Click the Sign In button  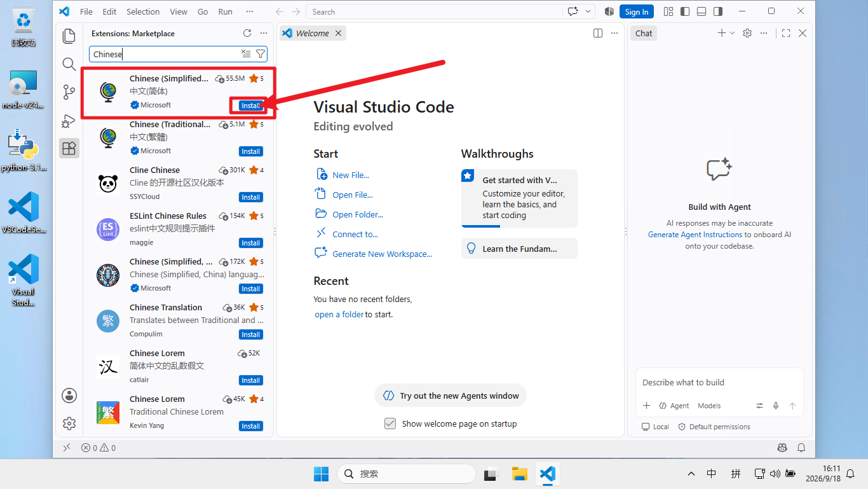click(x=637, y=11)
